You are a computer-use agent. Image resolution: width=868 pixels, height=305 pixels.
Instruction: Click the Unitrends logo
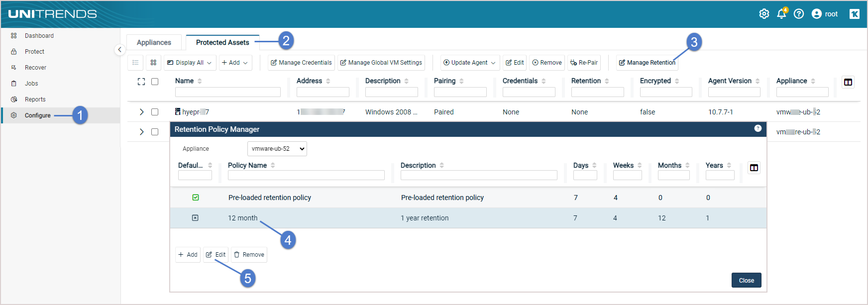tap(52, 14)
